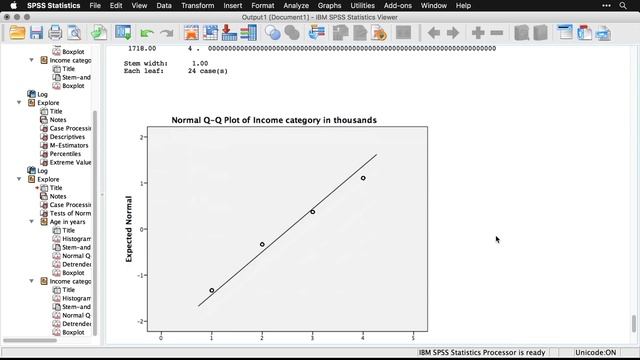The image size is (640, 360).
Task: Collapse the topmost Income category outline node
Action: pyautogui.click(x=31, y=60)
